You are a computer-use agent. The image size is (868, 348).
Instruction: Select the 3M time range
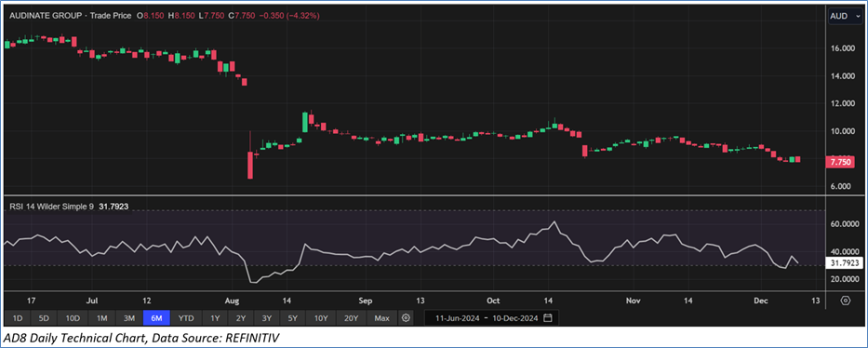point(129,318)
